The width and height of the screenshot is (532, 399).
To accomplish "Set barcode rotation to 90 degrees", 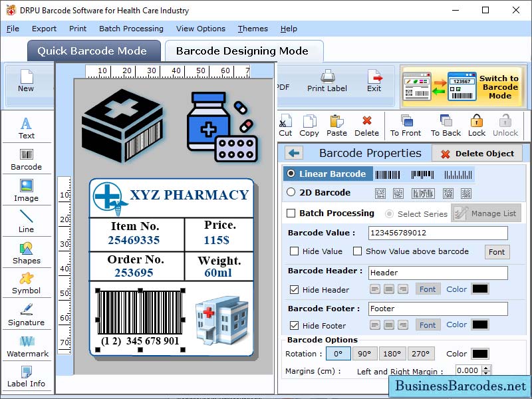I will [x=364, y=353].
